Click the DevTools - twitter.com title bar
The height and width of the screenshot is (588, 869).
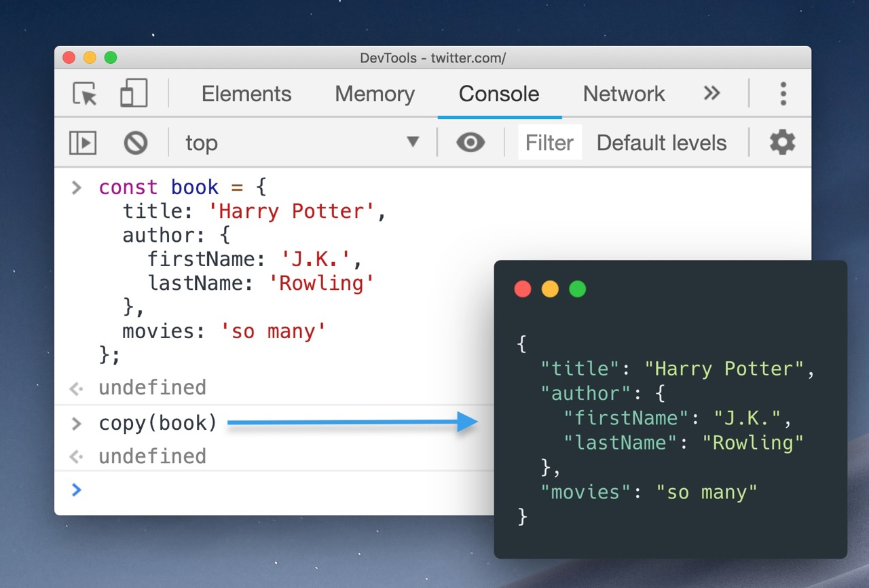pos(432,58)
